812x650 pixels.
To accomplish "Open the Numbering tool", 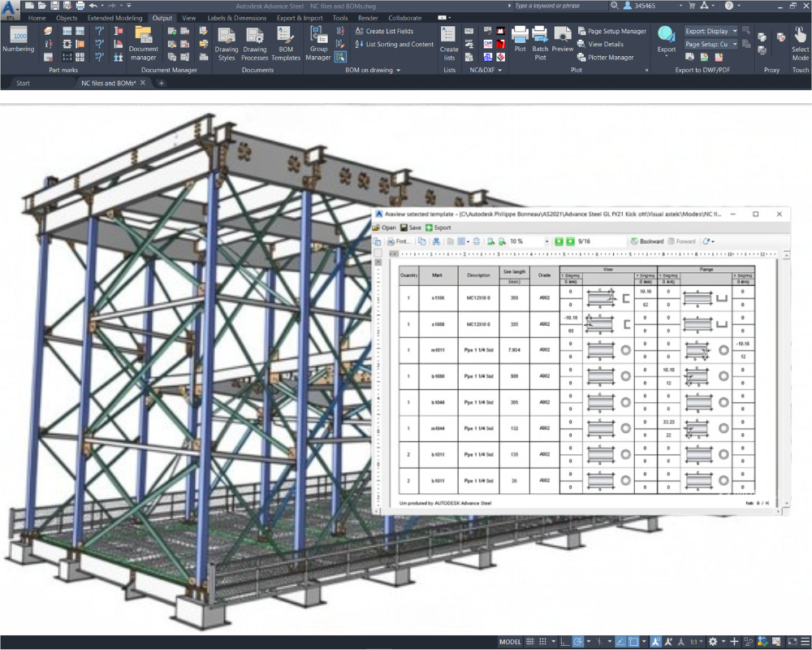I will point(18,40).
